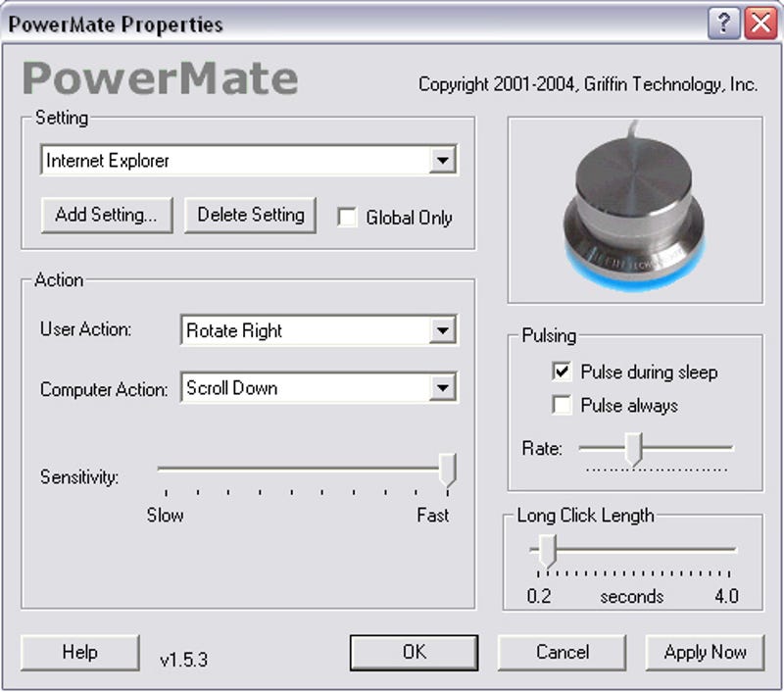Open the Computer Action dropdown
The image size is (784, 692).
tap(318, 387)
